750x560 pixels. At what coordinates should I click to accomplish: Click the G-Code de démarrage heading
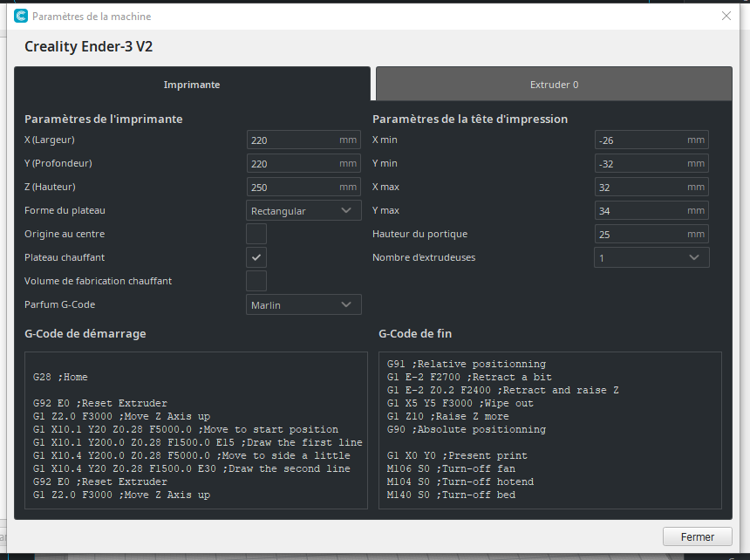click(x=85, y=333)
